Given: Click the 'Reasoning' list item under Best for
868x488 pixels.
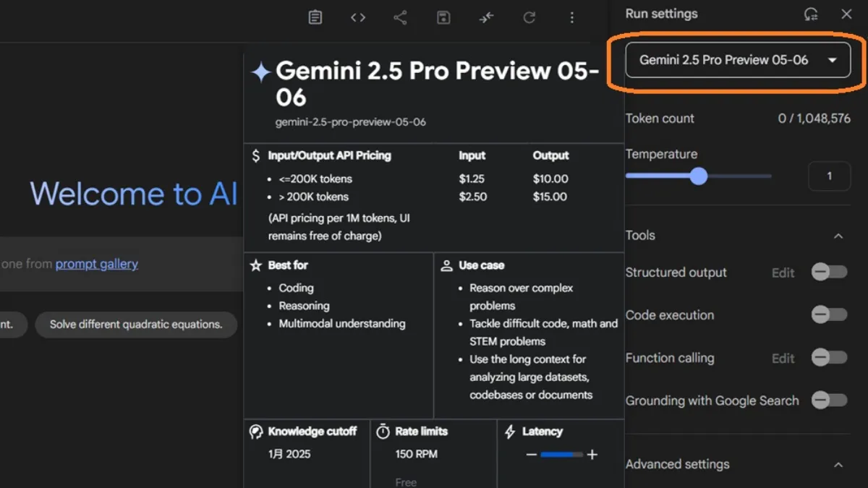Looking at the screenshot, I should pyautogui.click(x=305, y=306).
